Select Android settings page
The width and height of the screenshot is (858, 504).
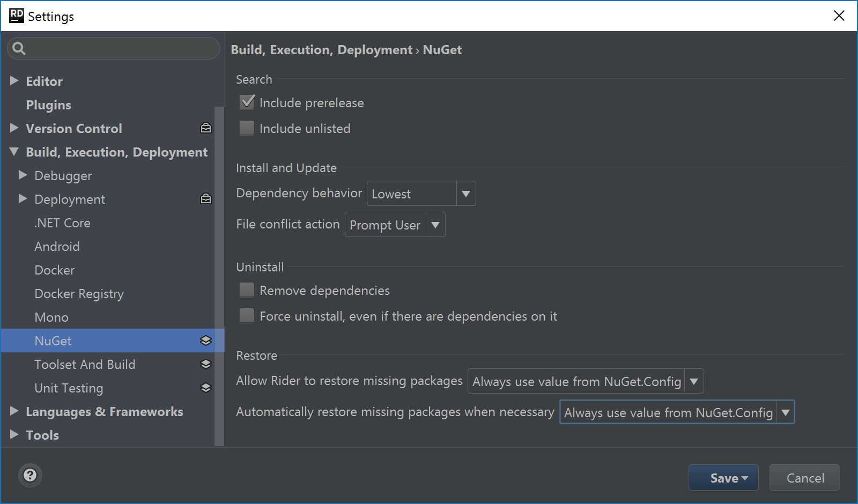click(x=57, y=246)
